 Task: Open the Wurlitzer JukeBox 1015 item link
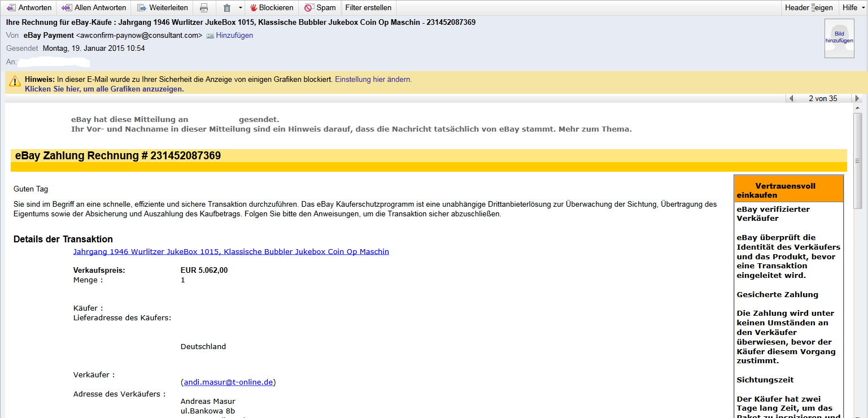point(231,251)
